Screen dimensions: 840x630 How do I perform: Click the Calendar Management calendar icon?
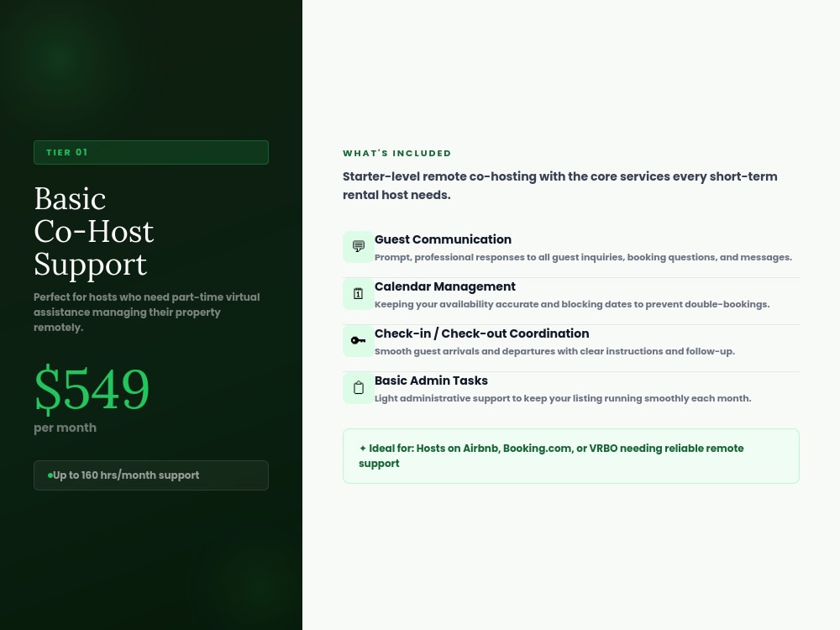359,293
